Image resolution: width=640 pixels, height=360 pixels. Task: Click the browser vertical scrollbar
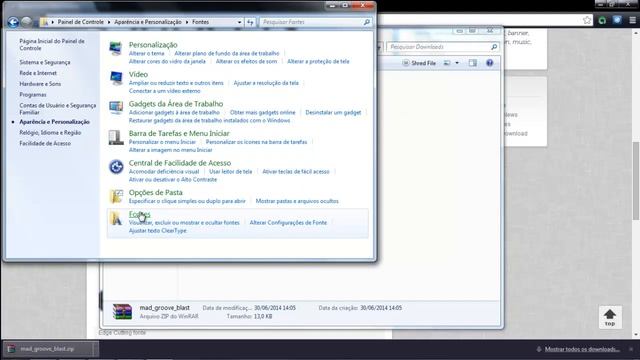click(636, 182)
